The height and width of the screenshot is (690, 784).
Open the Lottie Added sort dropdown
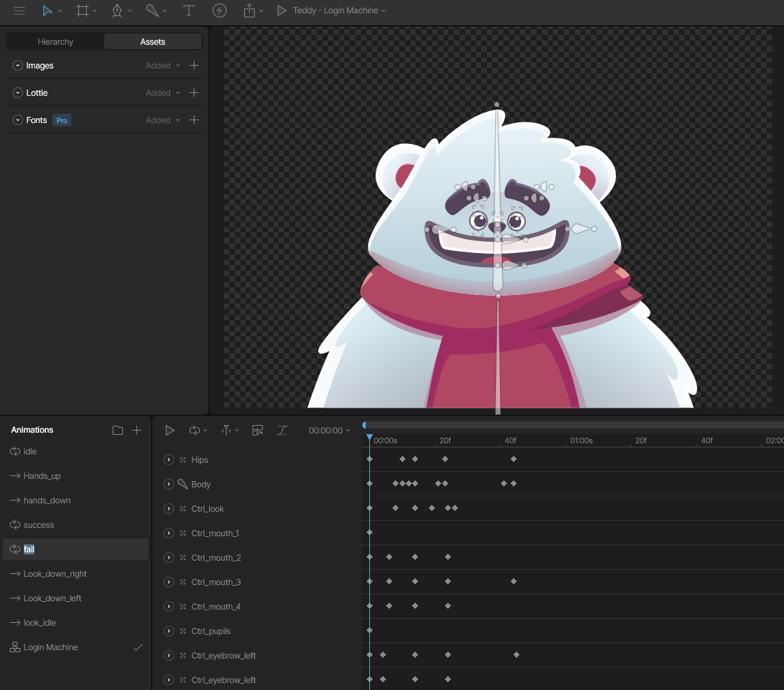[x=163, y=93]
